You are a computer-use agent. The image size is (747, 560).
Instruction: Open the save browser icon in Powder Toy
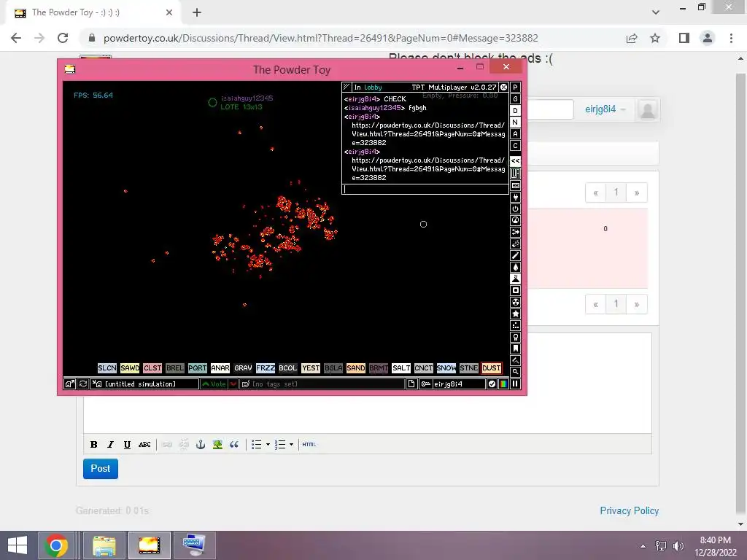click(69, 384)
